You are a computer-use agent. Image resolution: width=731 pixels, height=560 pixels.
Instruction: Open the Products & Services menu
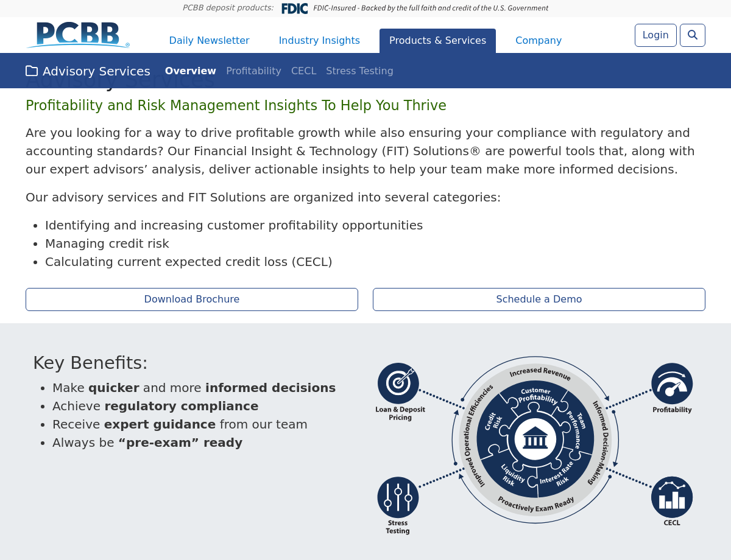coord(437,41)
